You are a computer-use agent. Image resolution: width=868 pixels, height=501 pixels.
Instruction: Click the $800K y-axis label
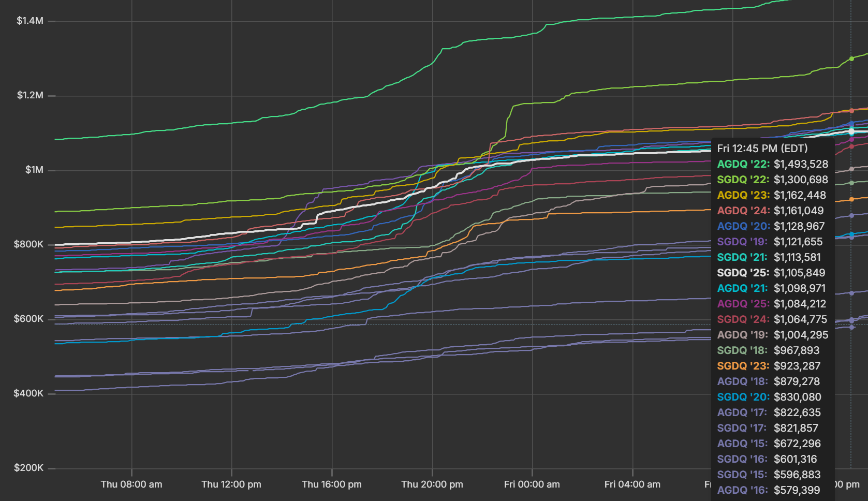(28, 244)
